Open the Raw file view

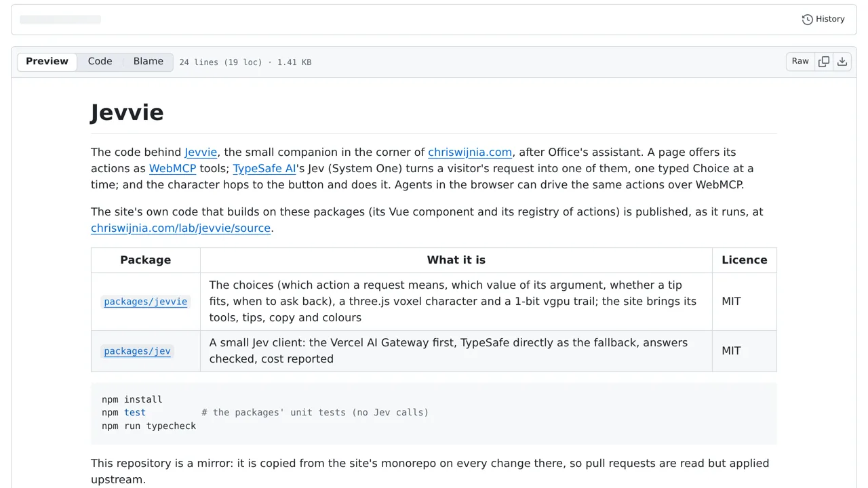click(x=800, y=62)
